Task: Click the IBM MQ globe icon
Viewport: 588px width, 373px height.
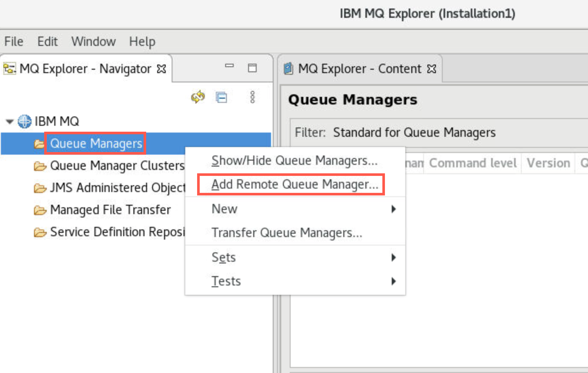Action: coord(24,122)
